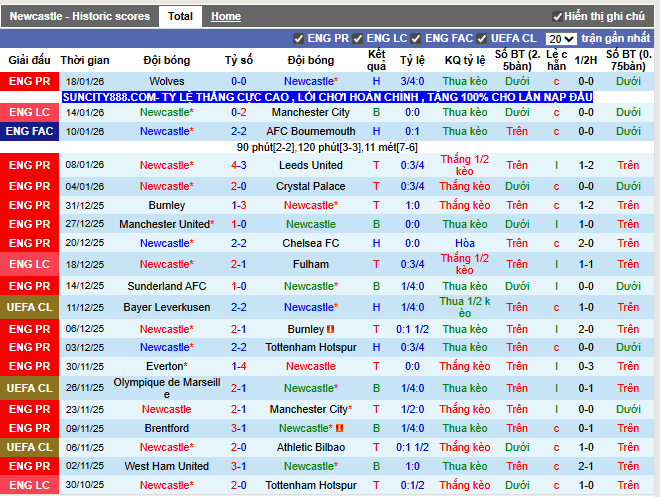Open West Ham United team link
The height and width of the screenshot is (497, 661).
pyautogui.click(x=167, y=466)
